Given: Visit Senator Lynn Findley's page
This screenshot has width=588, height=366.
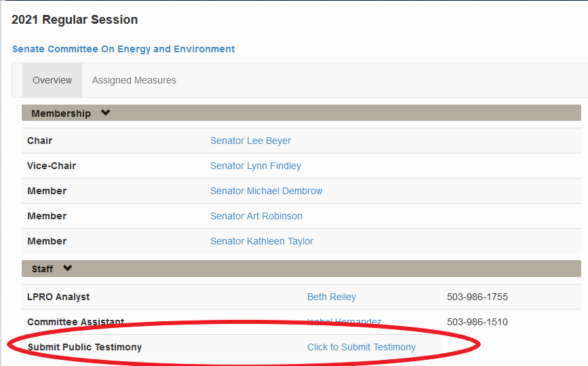Looking at the screenshot, I should [255, 166].
